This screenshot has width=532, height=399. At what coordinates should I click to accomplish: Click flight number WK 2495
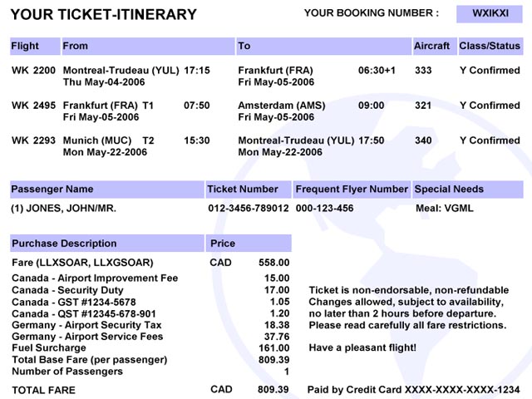click(33, 106)
